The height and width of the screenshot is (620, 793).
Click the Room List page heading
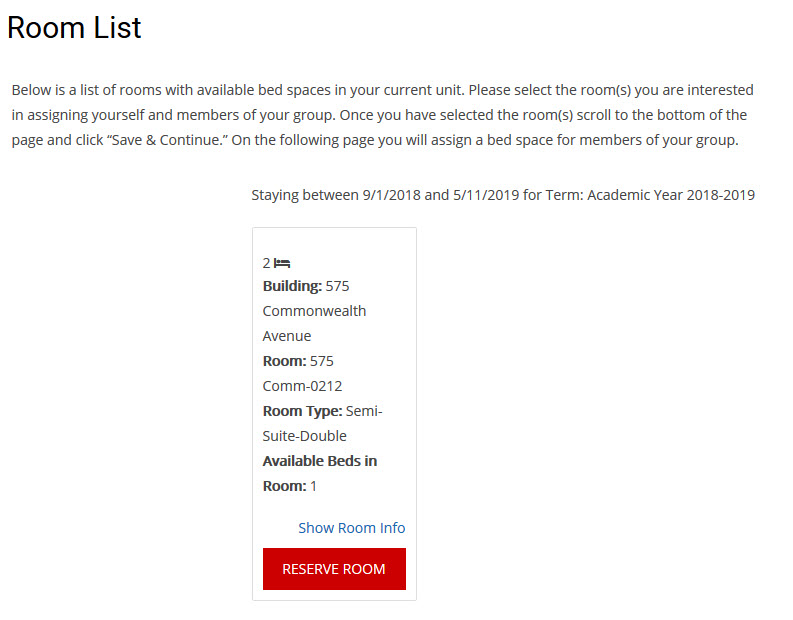tap(74, 28)
